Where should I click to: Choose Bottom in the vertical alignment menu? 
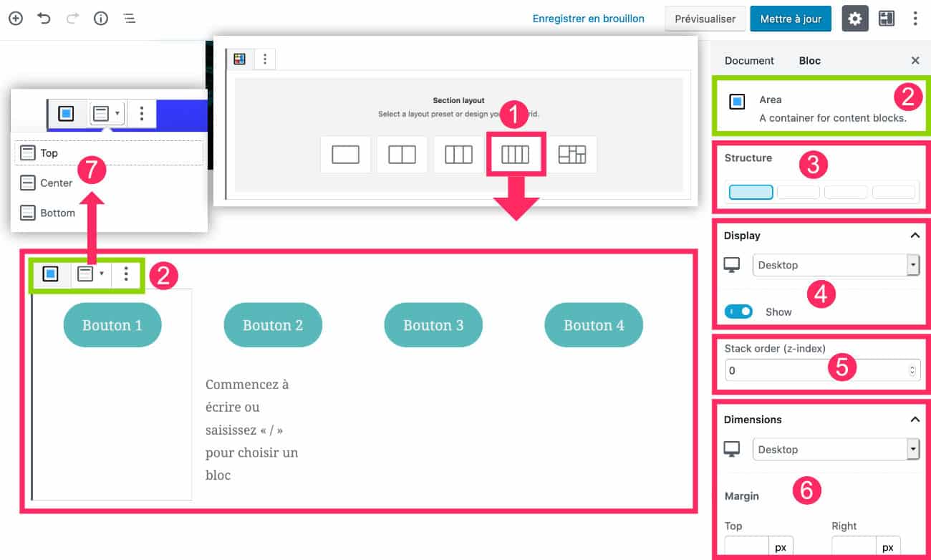pos(57,213)
